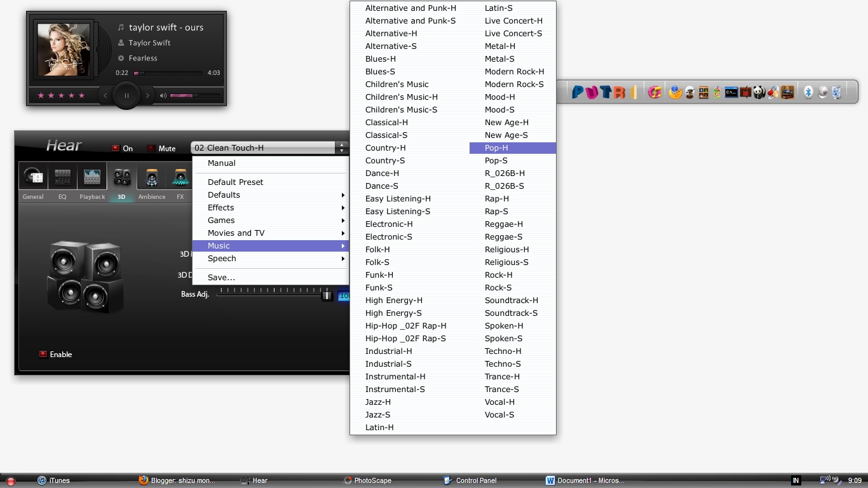Screen dimensions: 868x488
Task: Choose Default Preset menu item
Action: pos(271,182)
